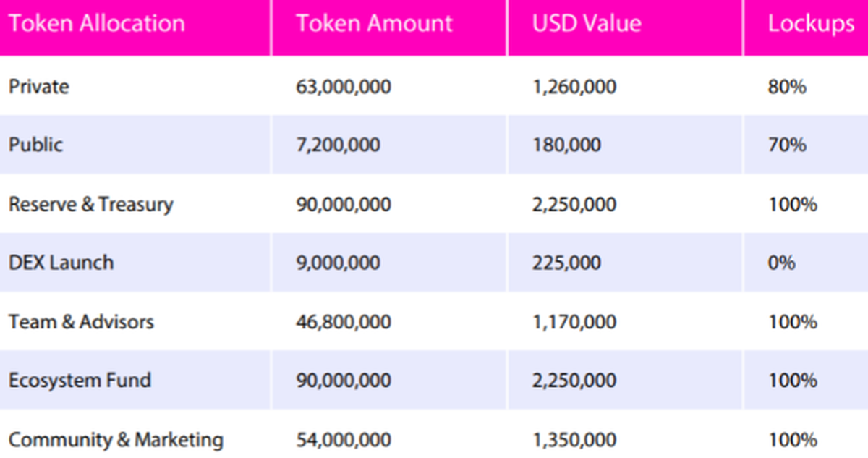Click the Ecosystem Fund row label
This screenshot has width=868, height=458.
(80, 380)
